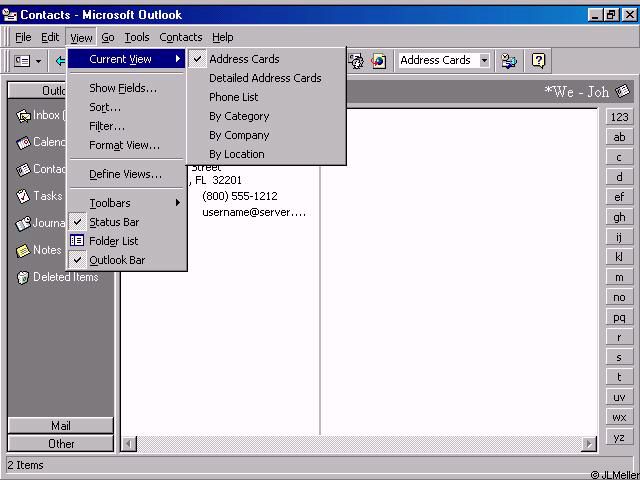Jump to contacts under pq index
This screenshot has height=480, width=640.
point(619,317)
